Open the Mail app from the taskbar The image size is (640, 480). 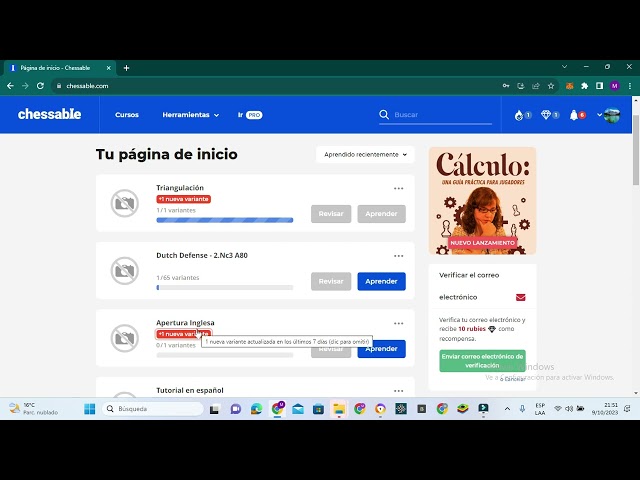tap(298, 409)
